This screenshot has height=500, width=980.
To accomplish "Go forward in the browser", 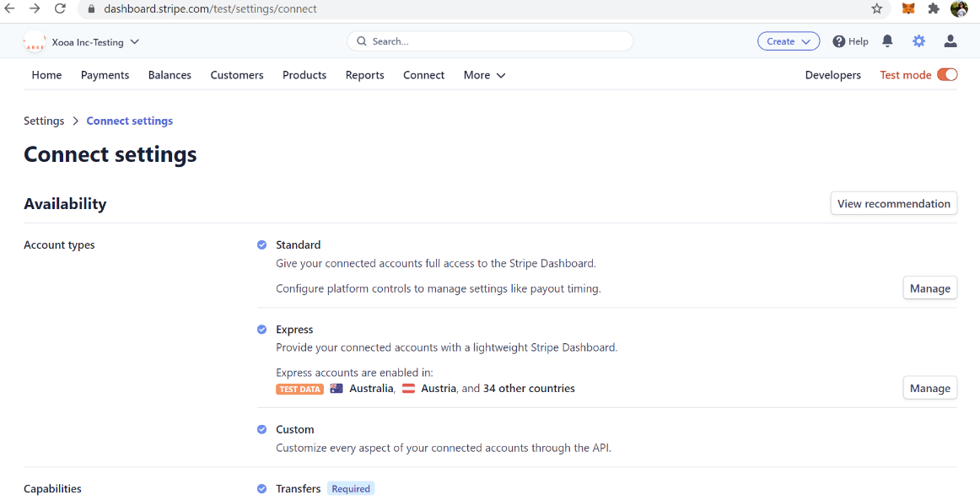I will [x=35, y=8].
